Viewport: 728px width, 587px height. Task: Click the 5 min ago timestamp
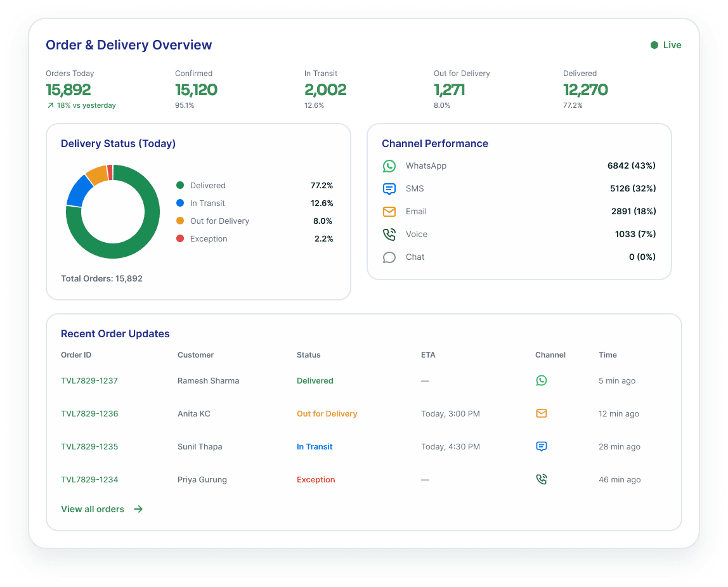[x=616, y=380]
